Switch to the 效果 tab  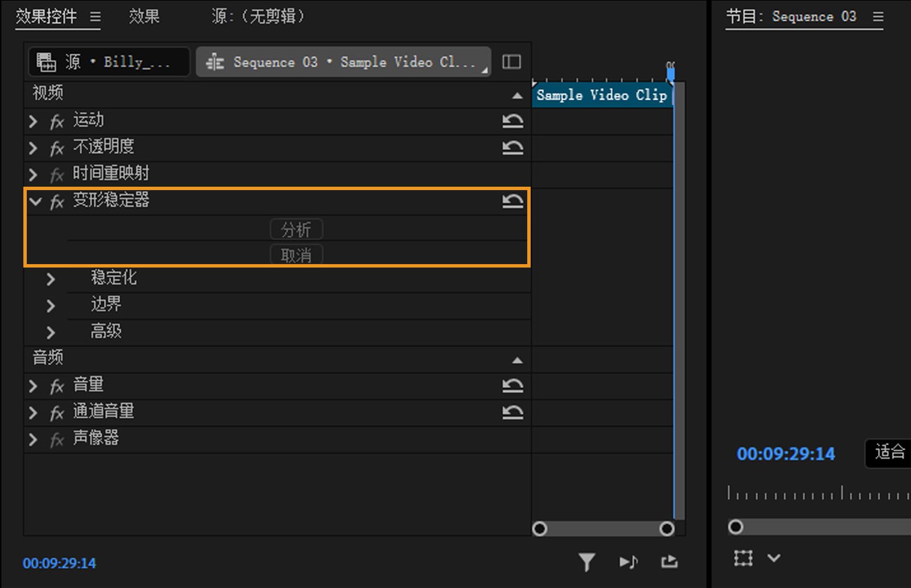click(x=143, y=17)
